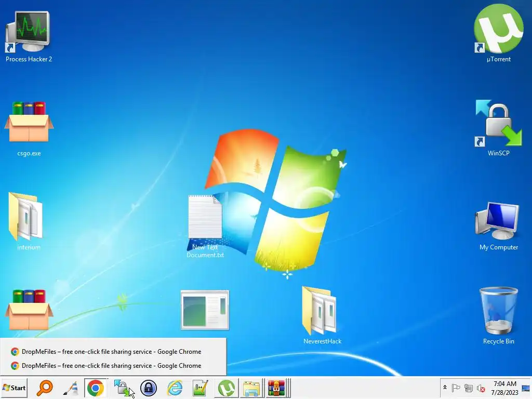Select the interium folder
532x399 pixels.
[x=29, y=221]
